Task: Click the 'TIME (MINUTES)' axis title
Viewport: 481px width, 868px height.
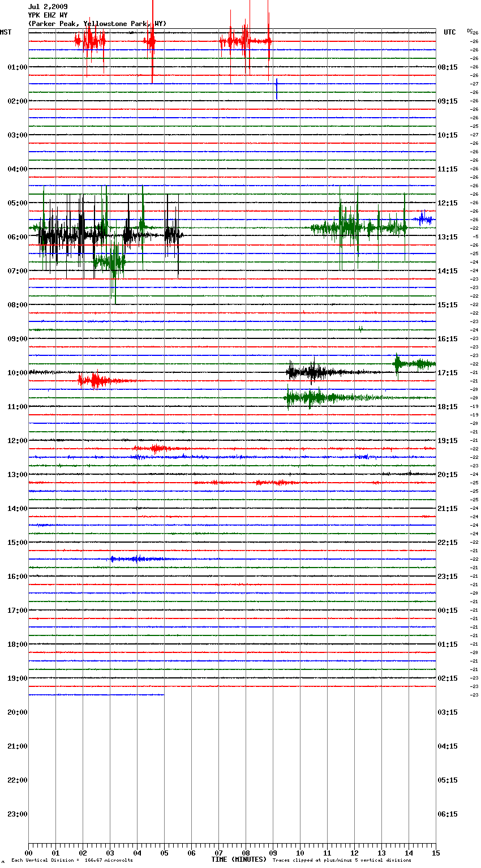Action: coord(239,860)
